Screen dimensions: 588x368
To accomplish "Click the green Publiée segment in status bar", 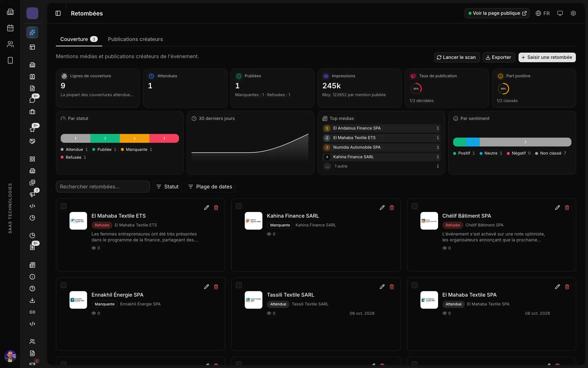I will [x=105, y=138].
